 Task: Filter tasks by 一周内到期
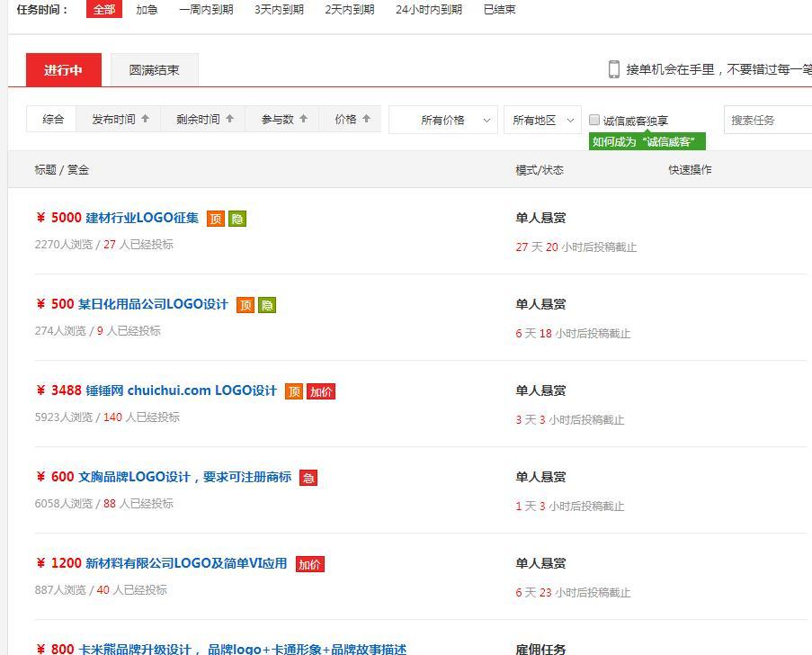[x=206, y=9]
